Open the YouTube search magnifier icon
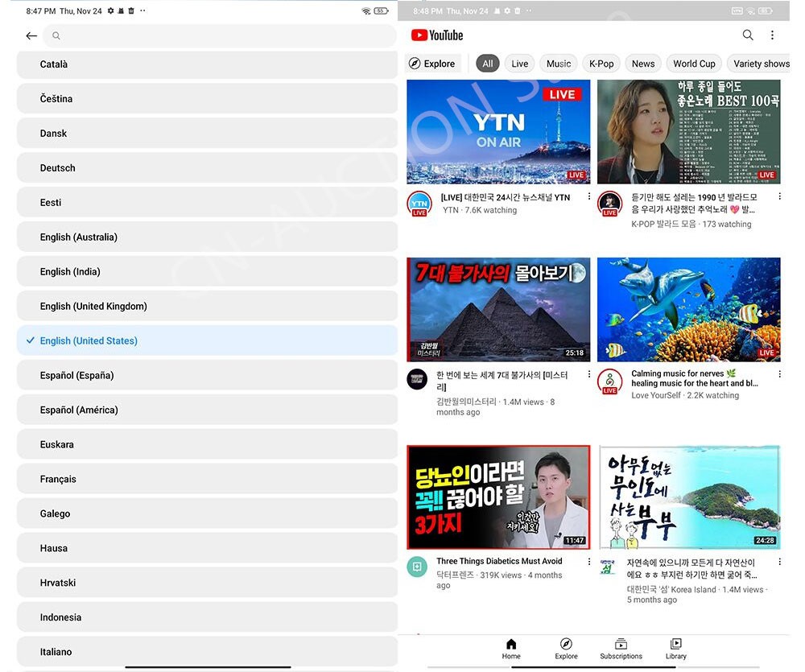The width and height of the screenshot is (805, 672). pyautogui.click(x=748, y=35)
